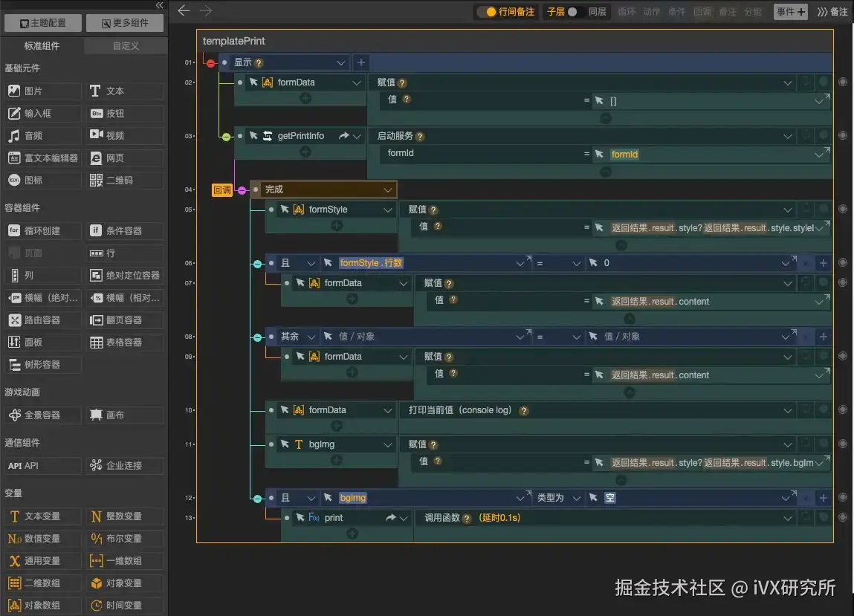This screenshot has height=616, width=854.
Task: Select the 树形容器 tree container
Action: [x=43, y=365]
